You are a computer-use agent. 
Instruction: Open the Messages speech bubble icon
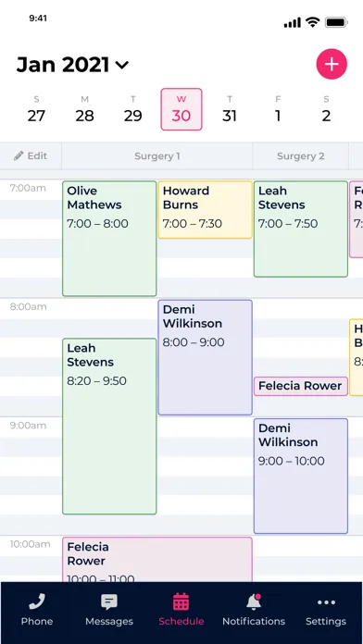pyautogui.click(x=109, y=602)
